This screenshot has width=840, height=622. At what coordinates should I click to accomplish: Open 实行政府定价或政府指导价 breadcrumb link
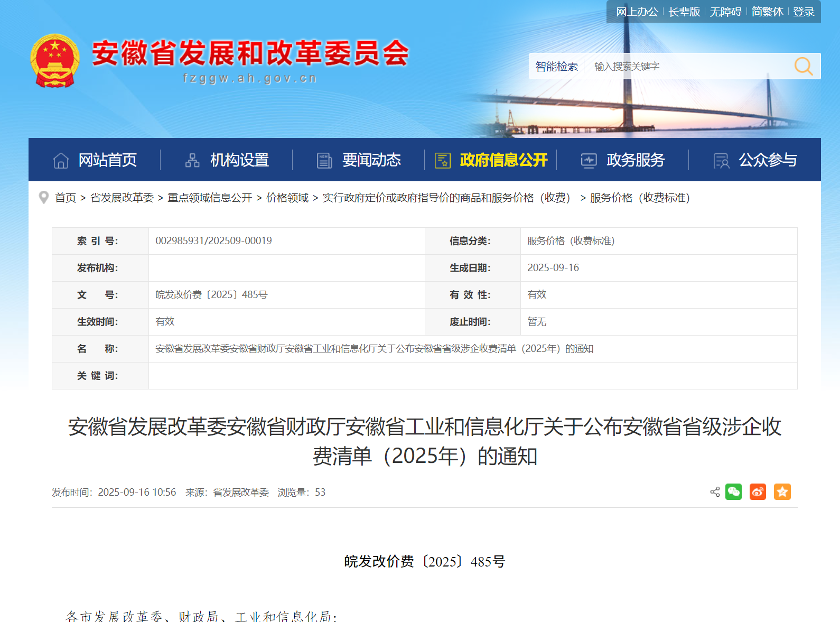(x=447, y=198)
